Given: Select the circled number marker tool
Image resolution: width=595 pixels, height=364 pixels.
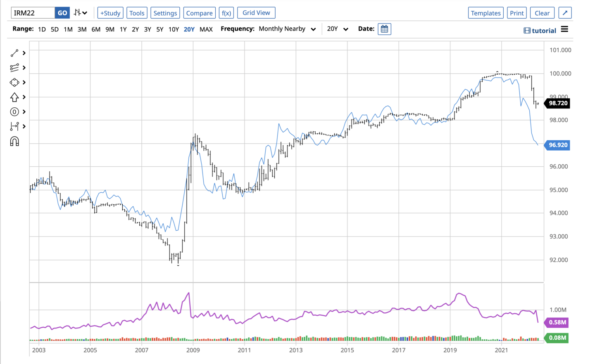Looking at the screenshot, I should coord(14,112).
